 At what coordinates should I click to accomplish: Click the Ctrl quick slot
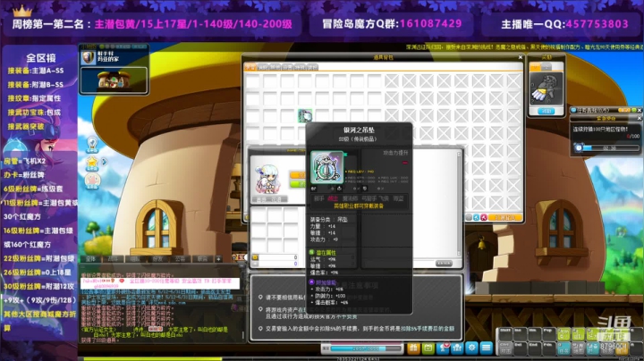click(505, 348)
